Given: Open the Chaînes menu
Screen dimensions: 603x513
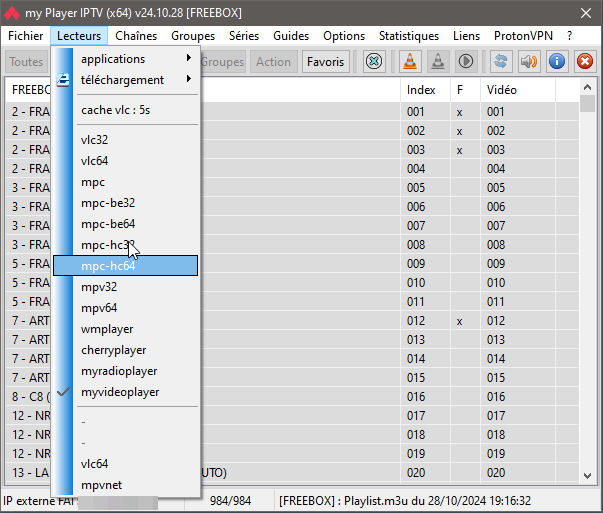Looking at the screenshot, I should pyautogui.click(x=136, y=36).
